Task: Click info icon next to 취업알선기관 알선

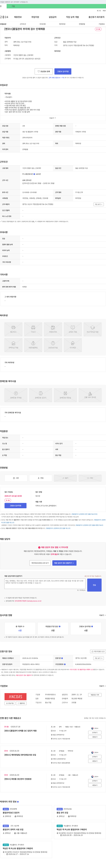Action: click(x=60, y=626)
